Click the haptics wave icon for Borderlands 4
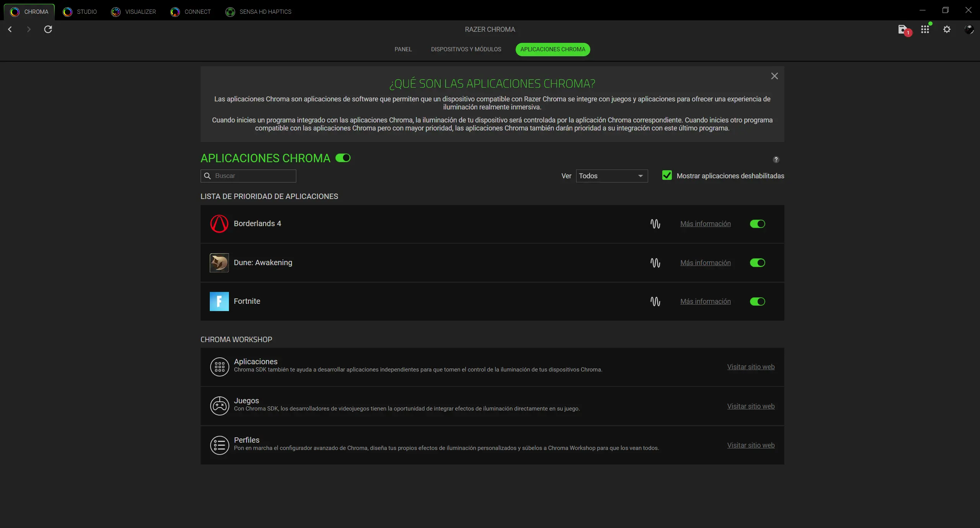 pos(655,224)
